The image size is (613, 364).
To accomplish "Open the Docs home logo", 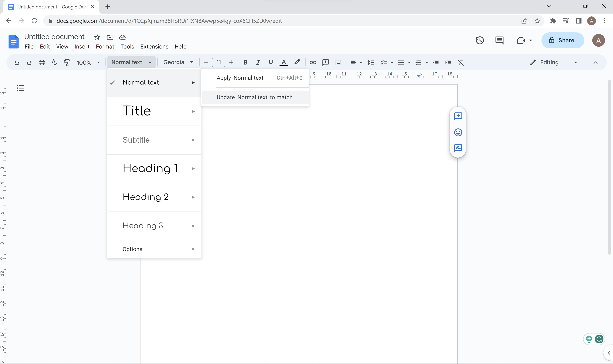I will (14, 41).
